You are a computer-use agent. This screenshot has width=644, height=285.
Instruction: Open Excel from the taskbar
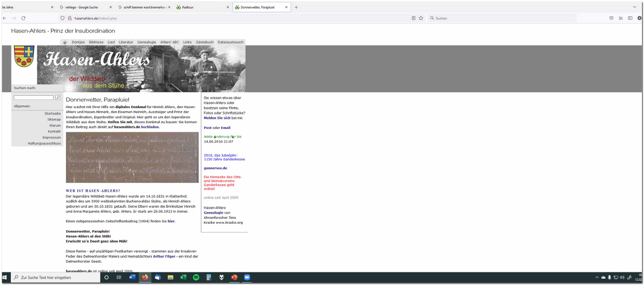click(183, 277)
